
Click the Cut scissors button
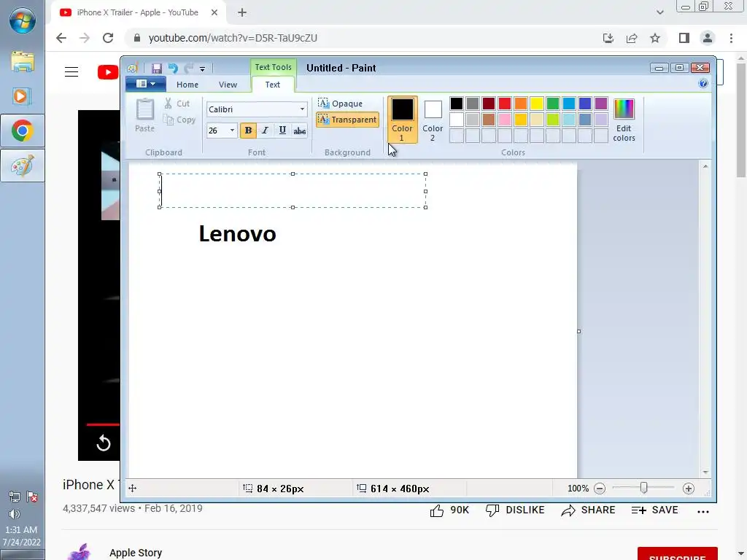pyautogui.click(x=177, y=104)
